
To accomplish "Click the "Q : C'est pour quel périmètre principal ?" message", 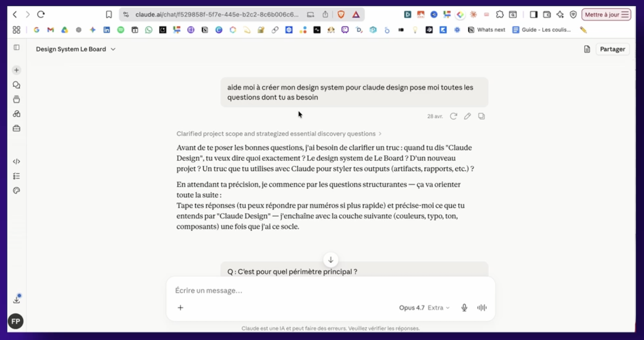I will pyautogui.click(x=292, y=272).
